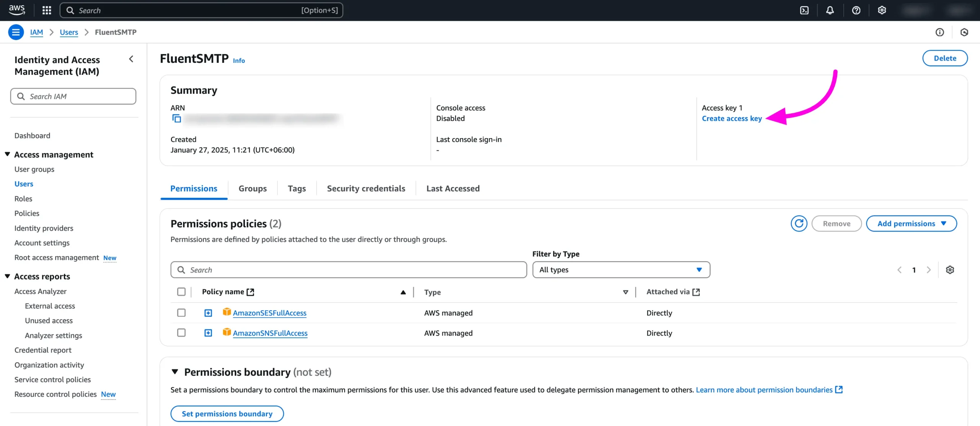Expand the AmazonSESFullAccess policy details
This screenshot has width=980, height=426.
click(x=208, y=313)
